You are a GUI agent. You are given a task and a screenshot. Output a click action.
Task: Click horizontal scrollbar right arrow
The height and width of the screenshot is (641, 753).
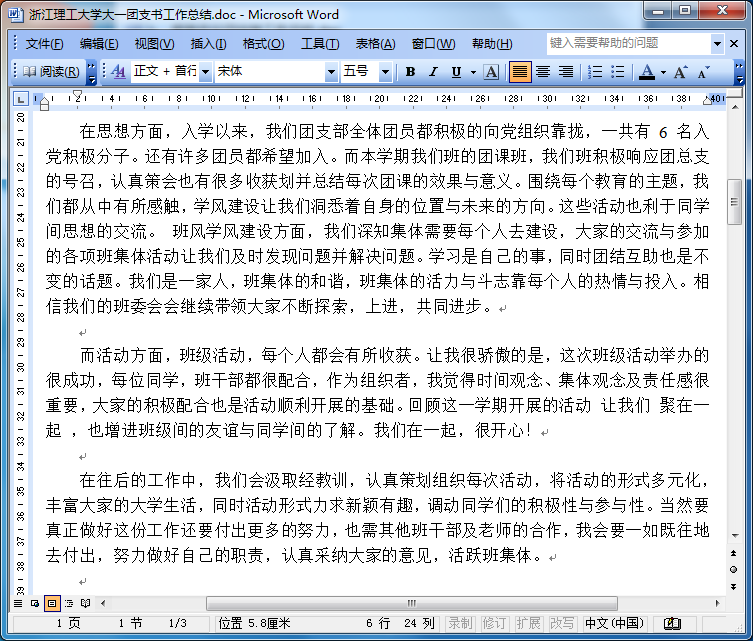pyautogui.click(x=717, y=604)
